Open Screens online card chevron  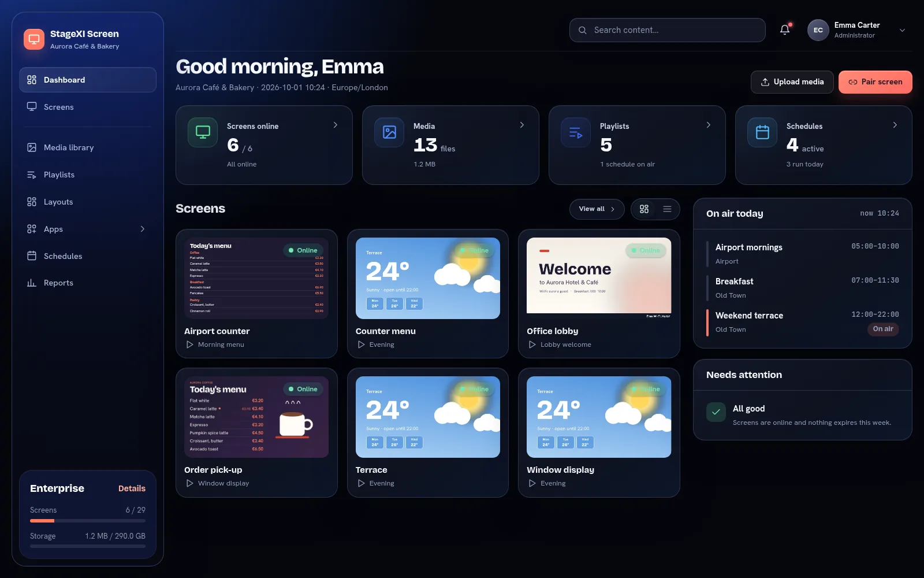coord(336,125)
